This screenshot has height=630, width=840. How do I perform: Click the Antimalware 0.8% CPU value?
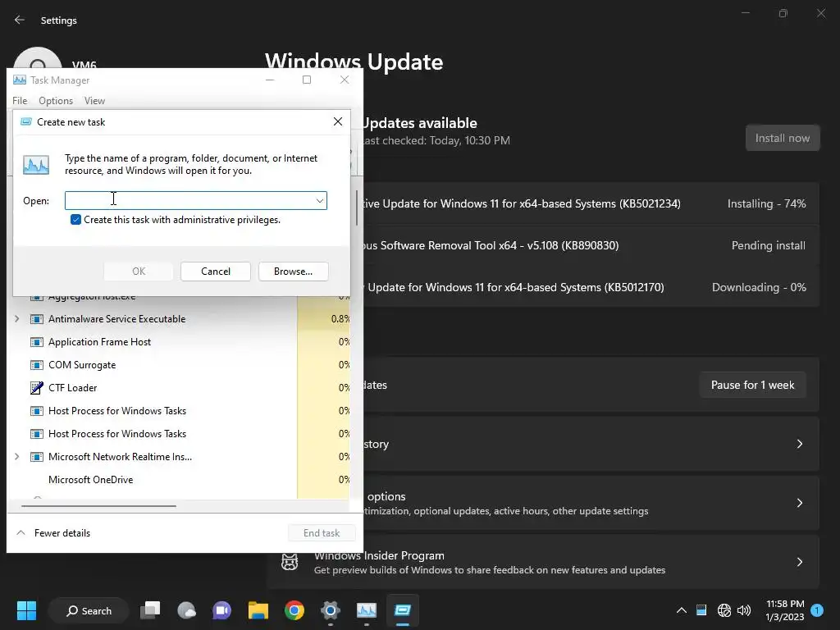[340, 319]
